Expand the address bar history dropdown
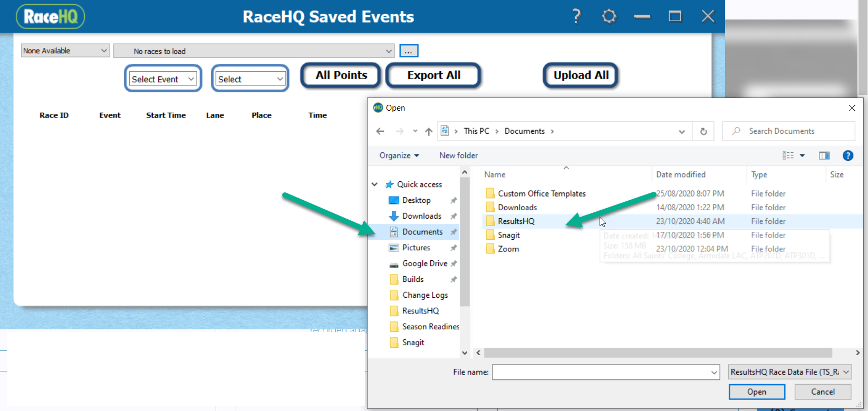 682,131
